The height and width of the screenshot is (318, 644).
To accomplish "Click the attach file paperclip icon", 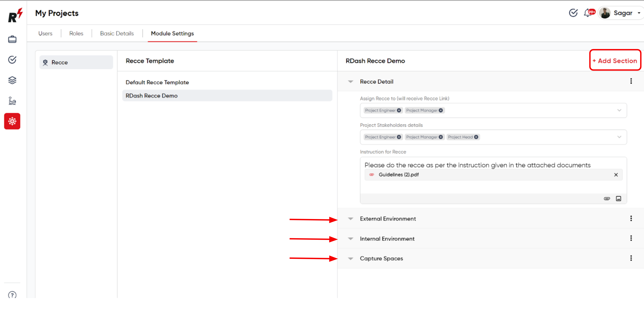I will [607, 199].
